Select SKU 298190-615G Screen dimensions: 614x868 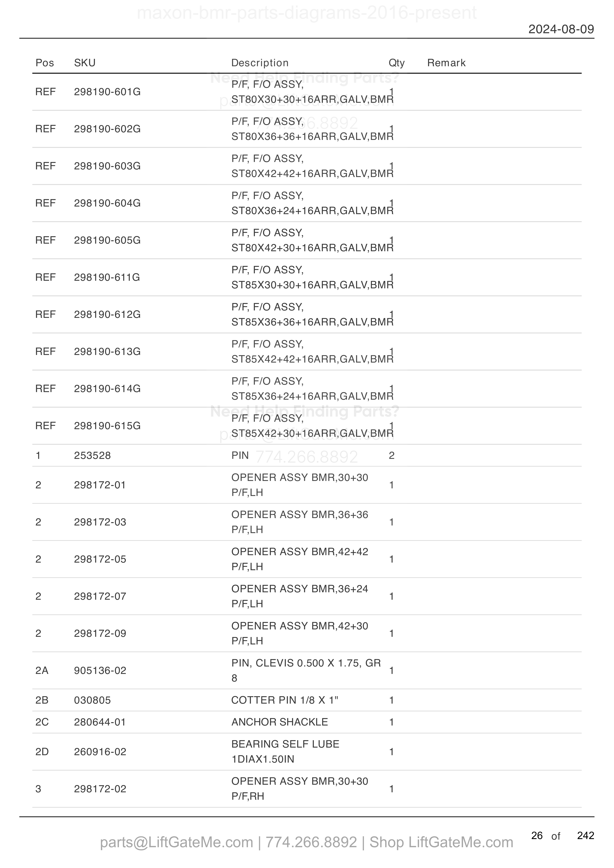tap(107, 426)
